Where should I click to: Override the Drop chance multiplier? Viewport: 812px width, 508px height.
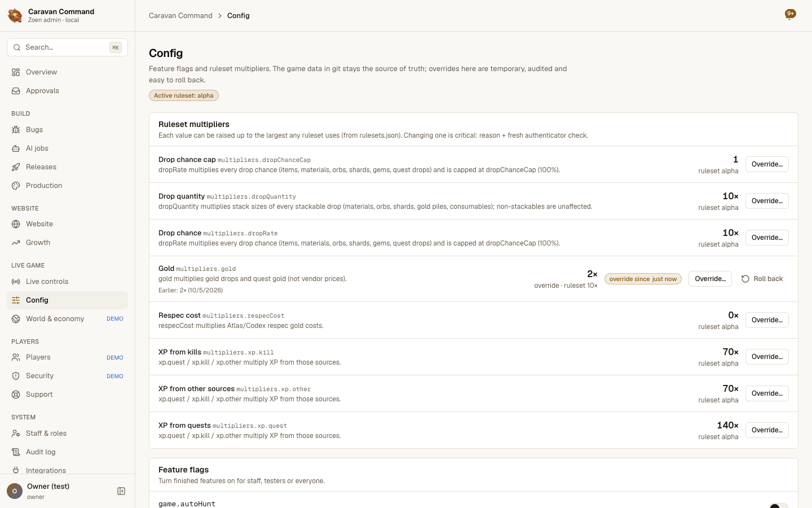point(767,238)
